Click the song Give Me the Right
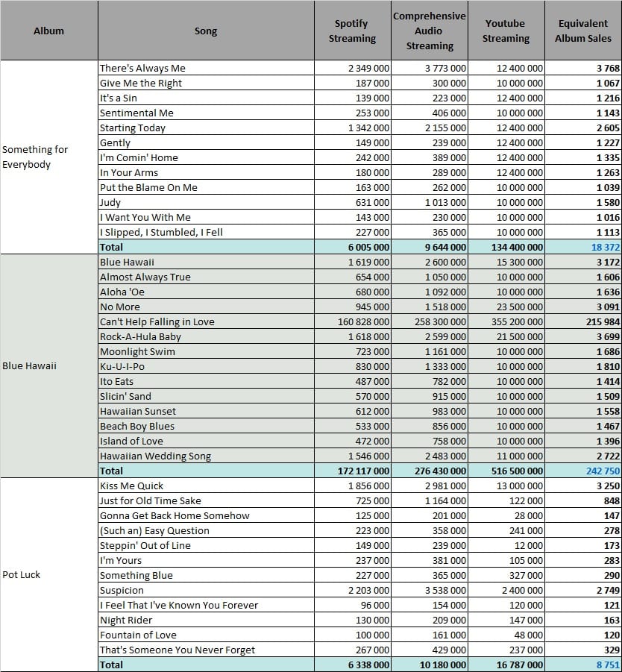 point(206,83)
